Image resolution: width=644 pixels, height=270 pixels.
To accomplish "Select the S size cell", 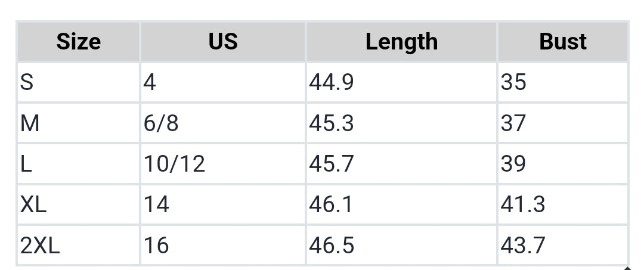I will pos(27,82).
